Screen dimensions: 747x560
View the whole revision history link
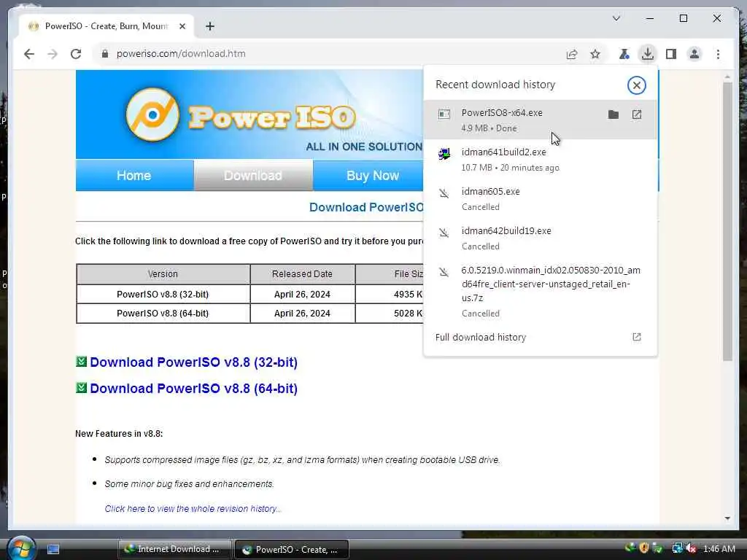[193, 508]
